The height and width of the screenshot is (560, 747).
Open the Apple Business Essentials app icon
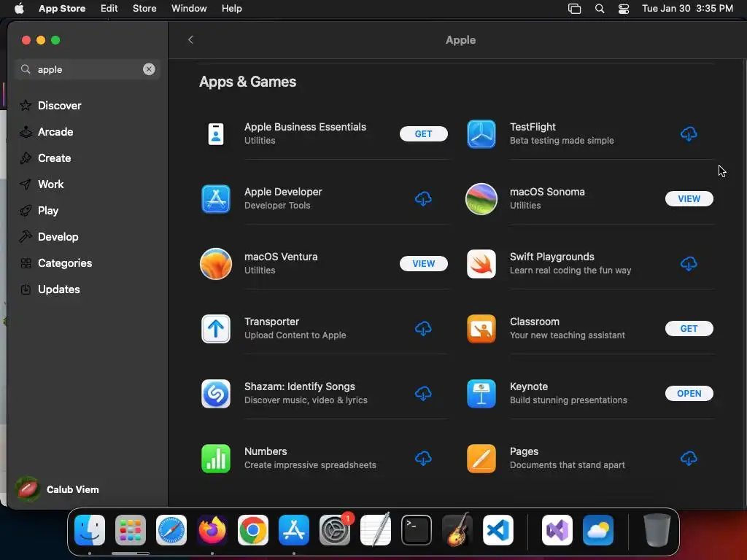click(216, 134)
